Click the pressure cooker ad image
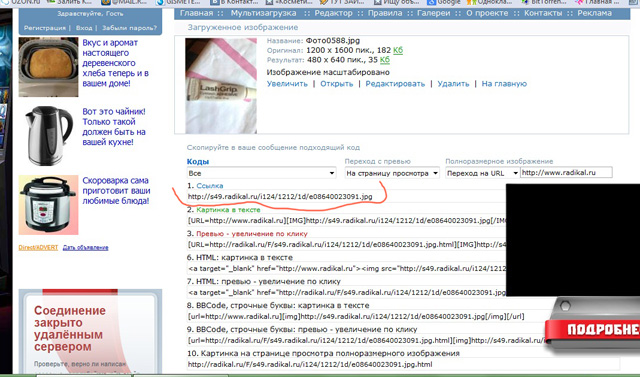The width and height of the screenshot is (640, 377). tap(48, 205)
